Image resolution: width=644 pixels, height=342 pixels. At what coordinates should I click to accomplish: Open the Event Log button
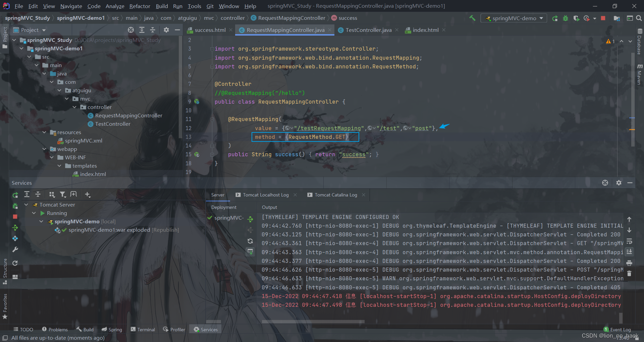(617, 330)
